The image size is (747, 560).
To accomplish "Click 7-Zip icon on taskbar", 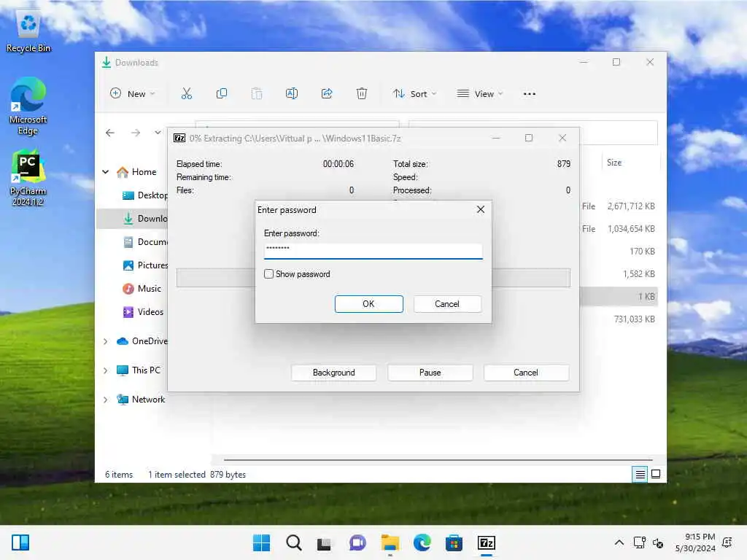I will 487,542.
